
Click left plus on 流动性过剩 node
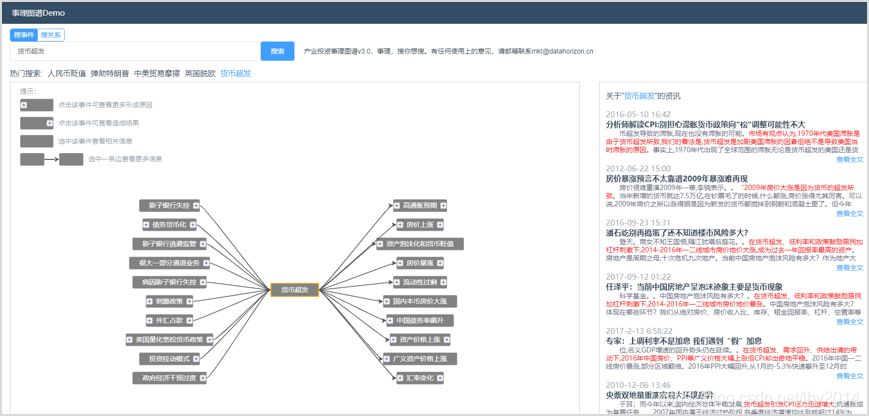click(397, 283)
